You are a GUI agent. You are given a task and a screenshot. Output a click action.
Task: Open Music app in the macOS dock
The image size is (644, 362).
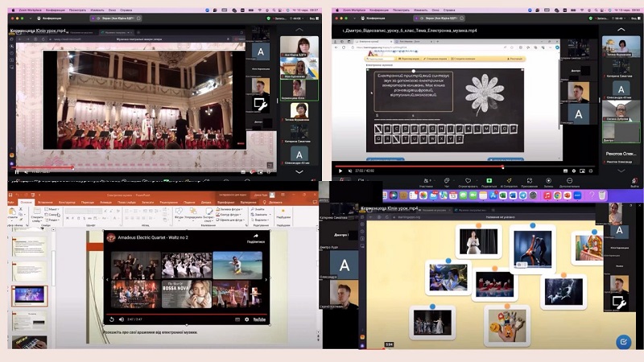(x=547, y=195)
